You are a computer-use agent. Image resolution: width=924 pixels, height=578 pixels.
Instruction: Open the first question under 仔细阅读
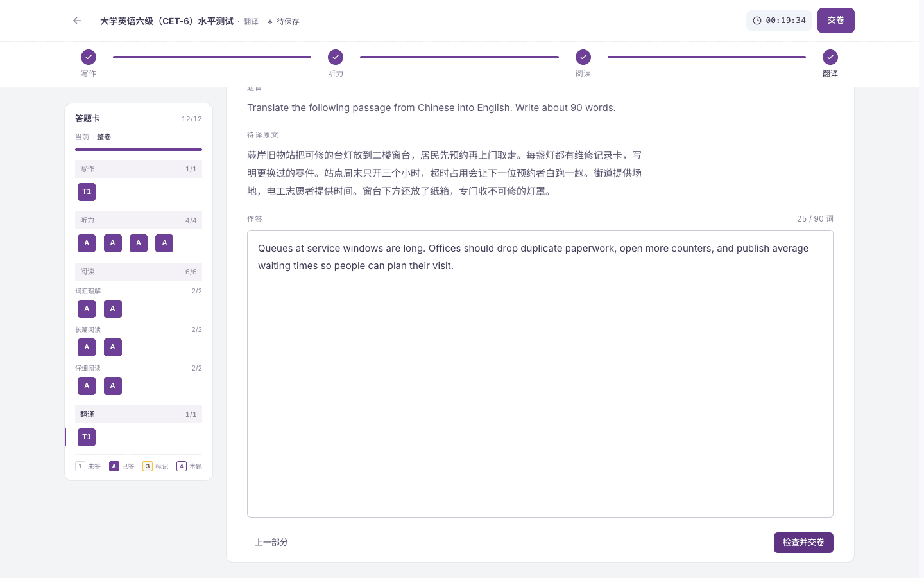(87, 386)
